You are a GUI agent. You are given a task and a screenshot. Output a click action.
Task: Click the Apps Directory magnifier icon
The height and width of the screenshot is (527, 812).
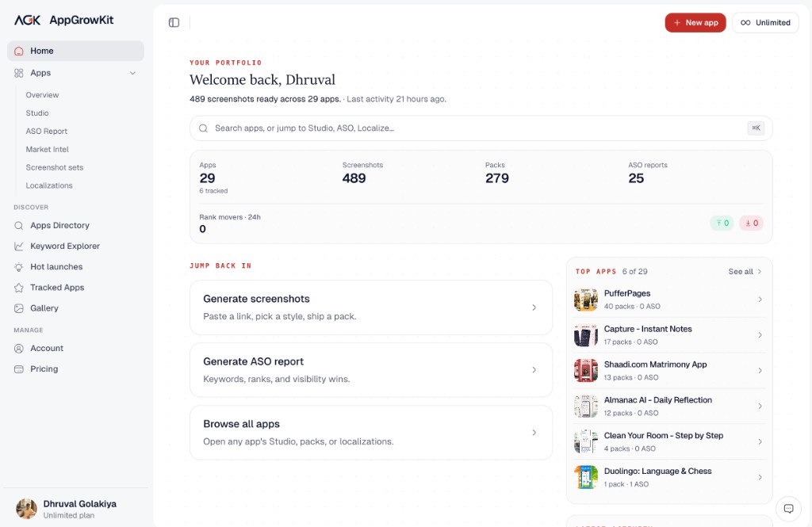pos(19,226)
